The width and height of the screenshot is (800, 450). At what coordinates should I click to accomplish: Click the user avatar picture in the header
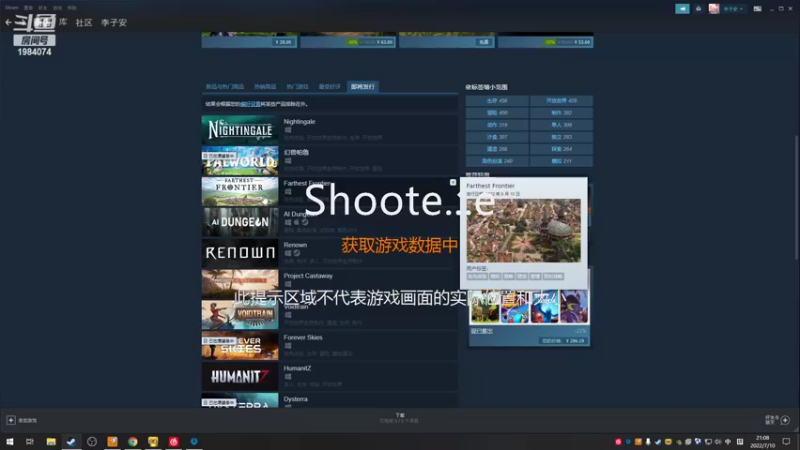point(713,9)
